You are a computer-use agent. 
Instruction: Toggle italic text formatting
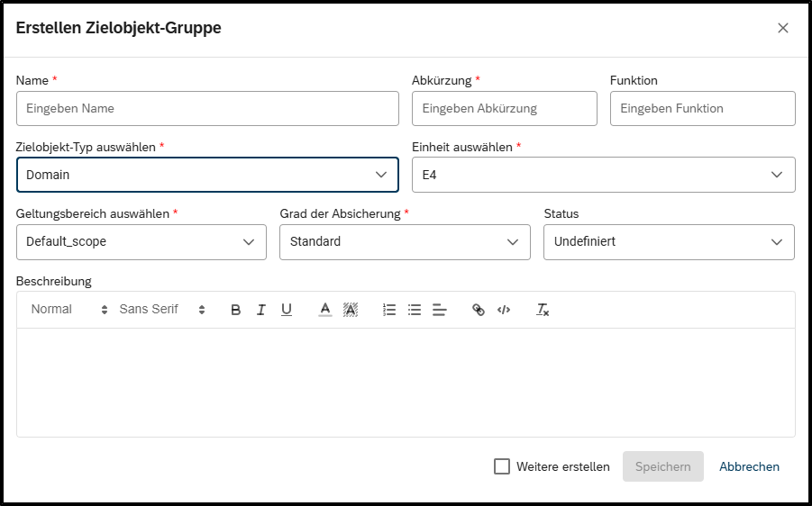261,310
